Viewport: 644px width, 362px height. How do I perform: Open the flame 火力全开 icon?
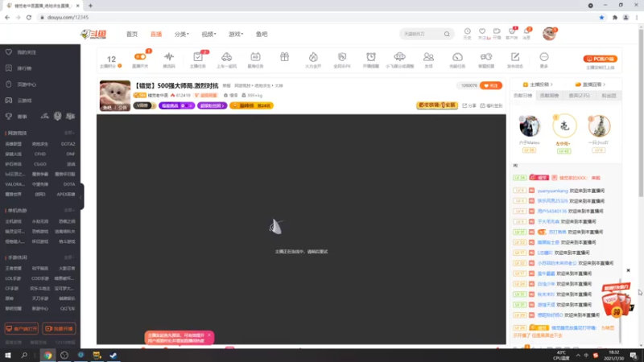[x=313, y=57]
